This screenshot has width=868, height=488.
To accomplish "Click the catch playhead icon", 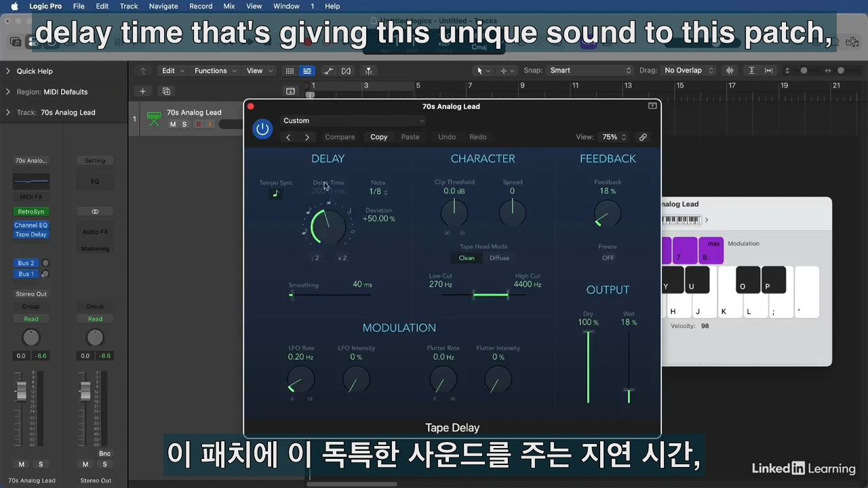I will (369, 70).
